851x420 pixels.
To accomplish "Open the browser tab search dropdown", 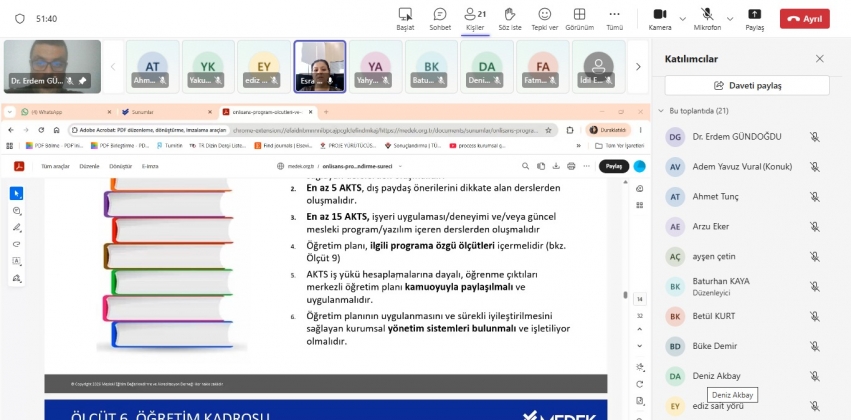I will point(10,112).
